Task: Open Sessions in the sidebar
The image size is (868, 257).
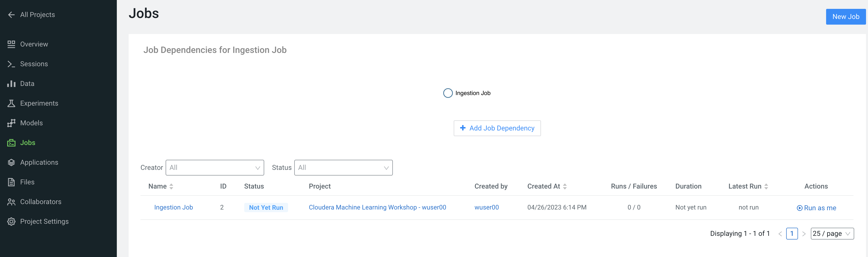Action: point(34,64)
